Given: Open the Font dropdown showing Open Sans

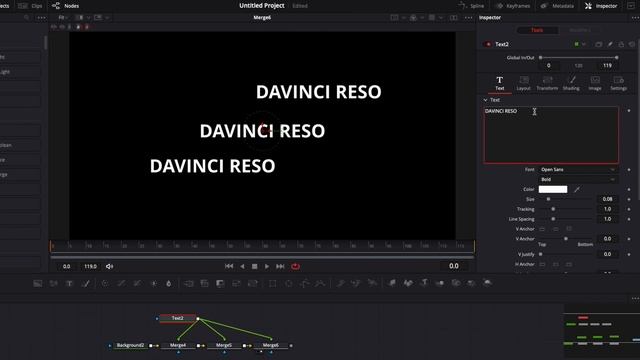Looking at the screenshot, I should click(578, 169).
